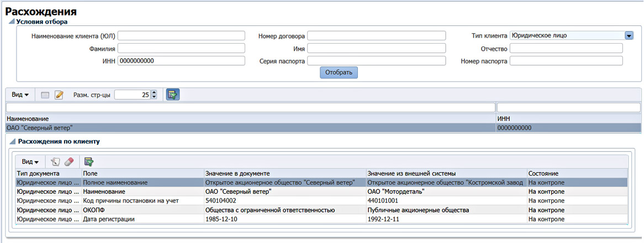Image resolution: width=644 pixels, height=243 pixels.
Task: Open the upper Вид menu
Action: 20,95
